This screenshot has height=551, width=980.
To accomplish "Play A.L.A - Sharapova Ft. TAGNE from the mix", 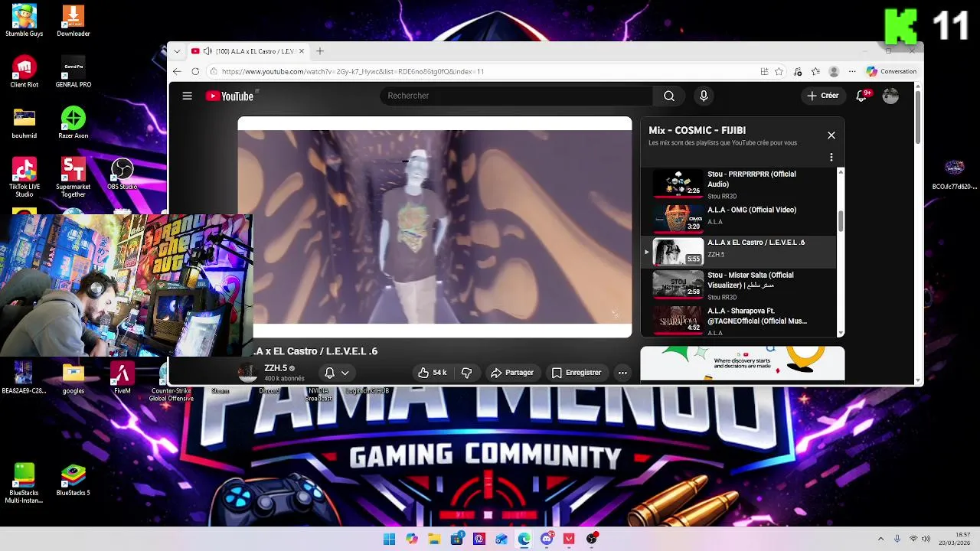I will [x=740, y=321].
